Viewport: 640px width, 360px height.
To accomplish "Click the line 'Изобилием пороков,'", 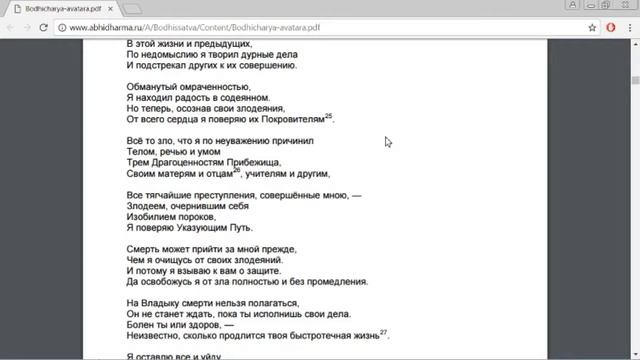I will tap(171, 217).
